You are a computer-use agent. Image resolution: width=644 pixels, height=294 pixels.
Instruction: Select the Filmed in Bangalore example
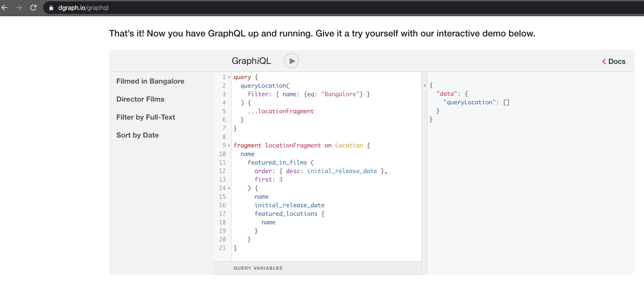coord(150,81)
